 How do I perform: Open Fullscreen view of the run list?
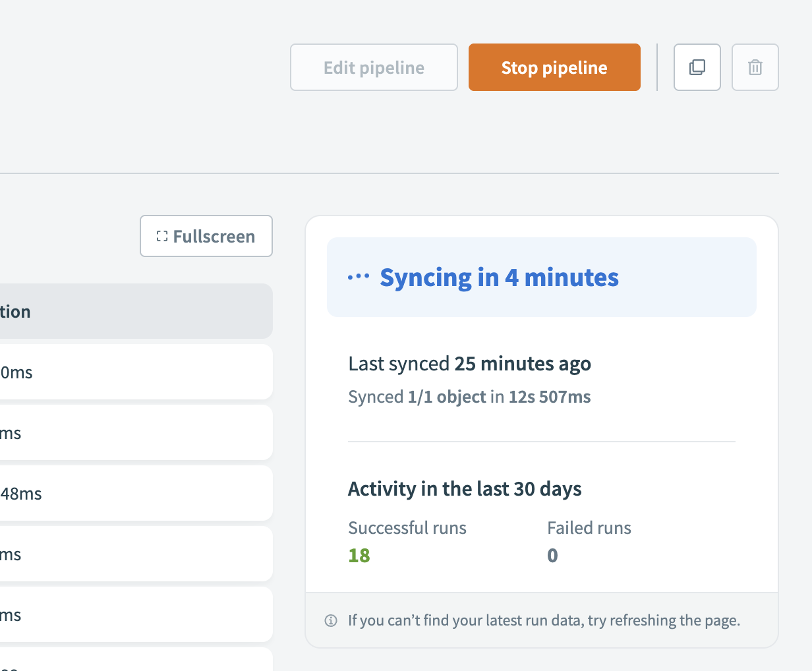tap(206, 236)
